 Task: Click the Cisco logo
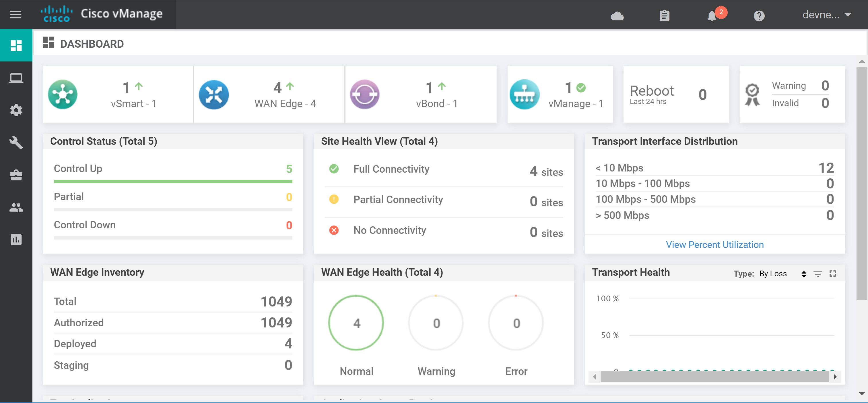56,14
